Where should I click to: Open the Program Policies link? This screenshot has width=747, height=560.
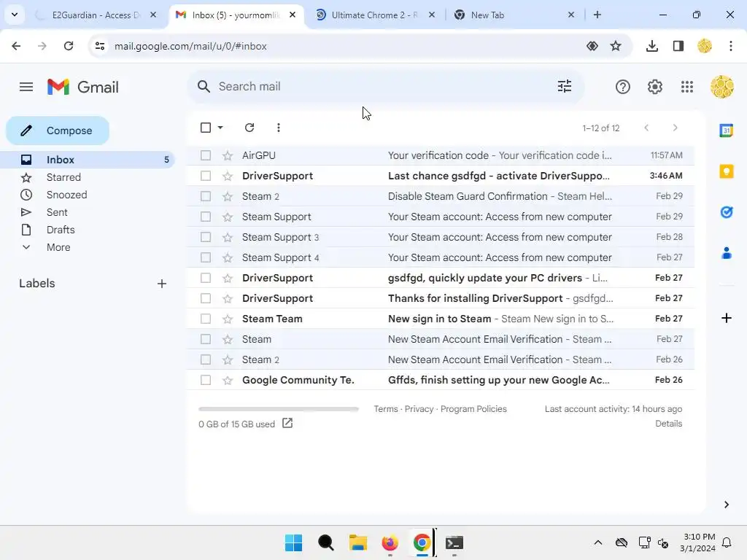tap(473, 409)
